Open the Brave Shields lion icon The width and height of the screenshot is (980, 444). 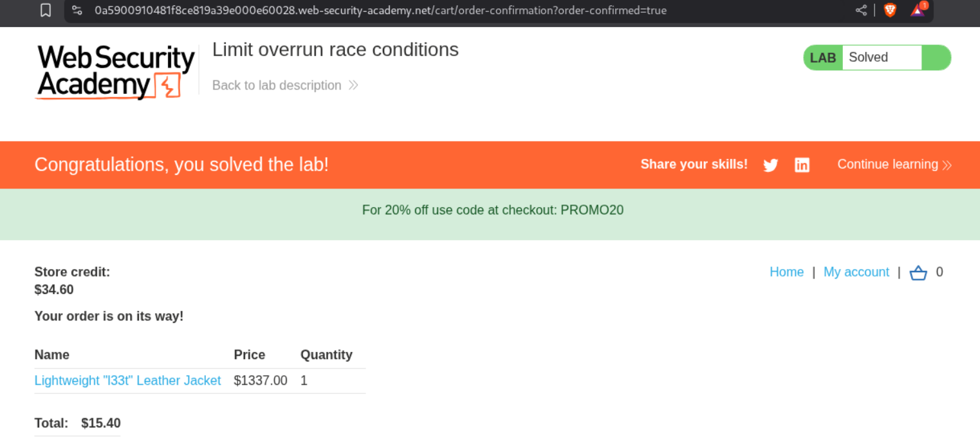click(890, 10)
